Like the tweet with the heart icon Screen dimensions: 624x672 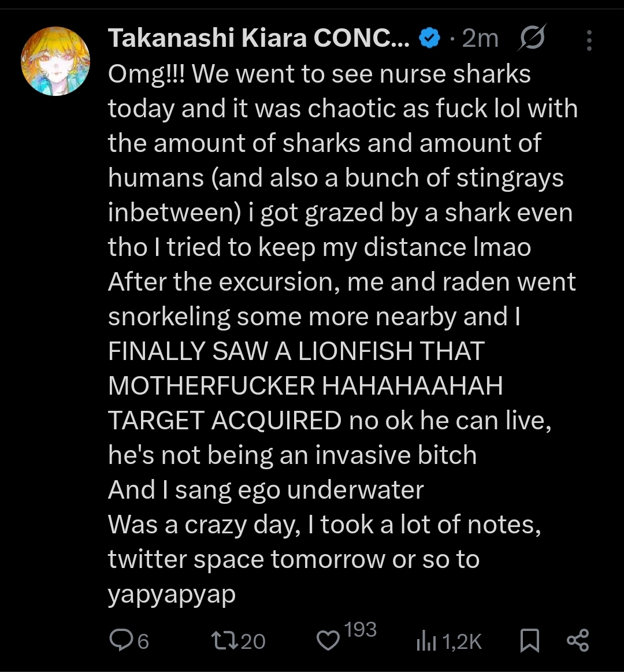pos(329,641)
